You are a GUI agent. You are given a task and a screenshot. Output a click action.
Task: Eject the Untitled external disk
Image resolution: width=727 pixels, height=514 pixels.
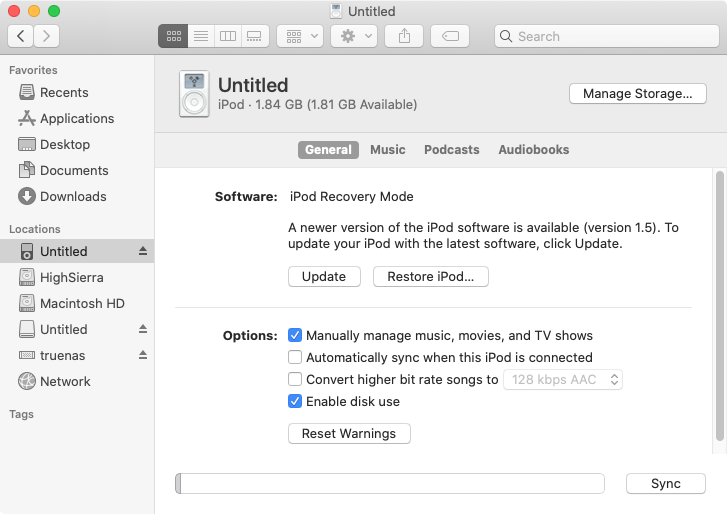143,329
